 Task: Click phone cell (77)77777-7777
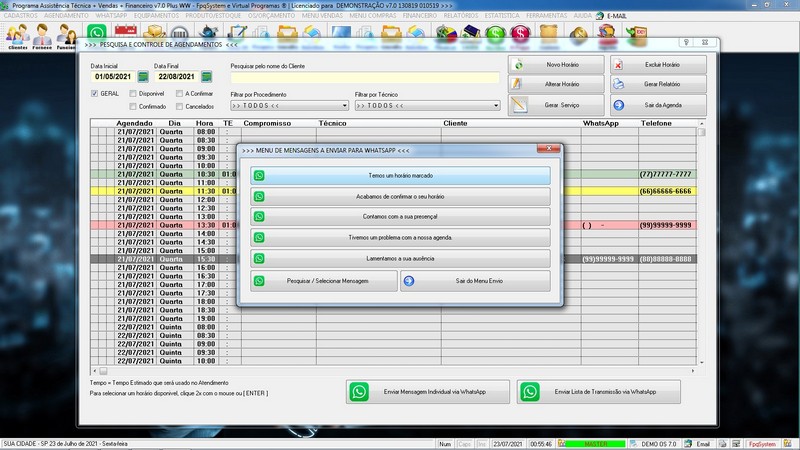665,174
